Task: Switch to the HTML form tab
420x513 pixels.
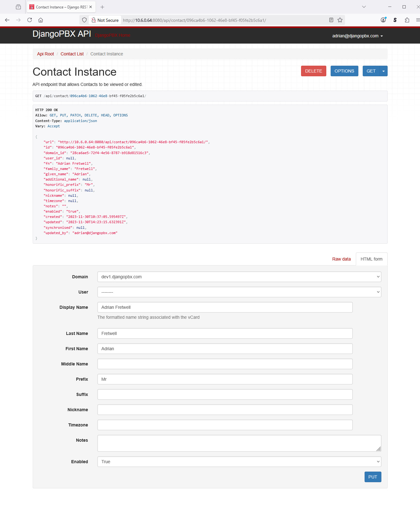Action: [x=371, y=259]
